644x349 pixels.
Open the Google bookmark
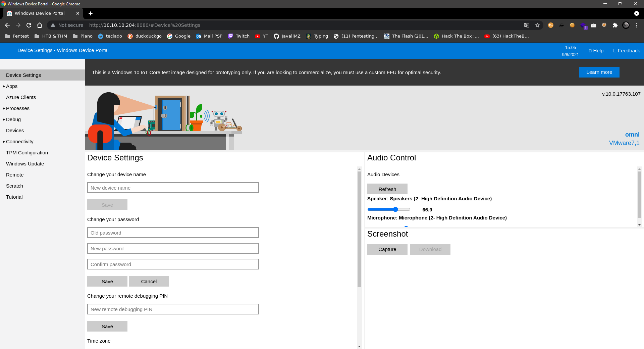179,36
